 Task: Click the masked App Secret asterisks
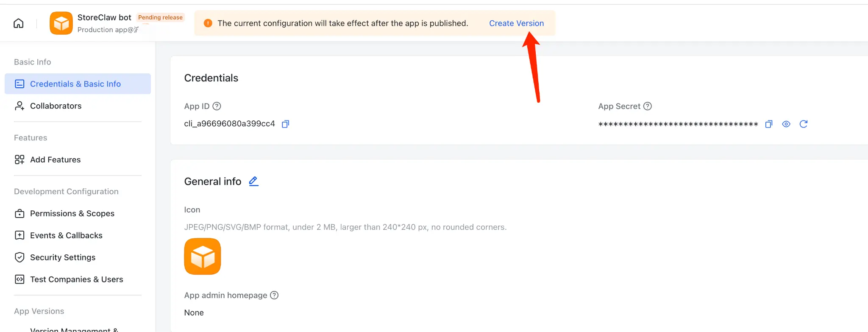click(678, 124)
